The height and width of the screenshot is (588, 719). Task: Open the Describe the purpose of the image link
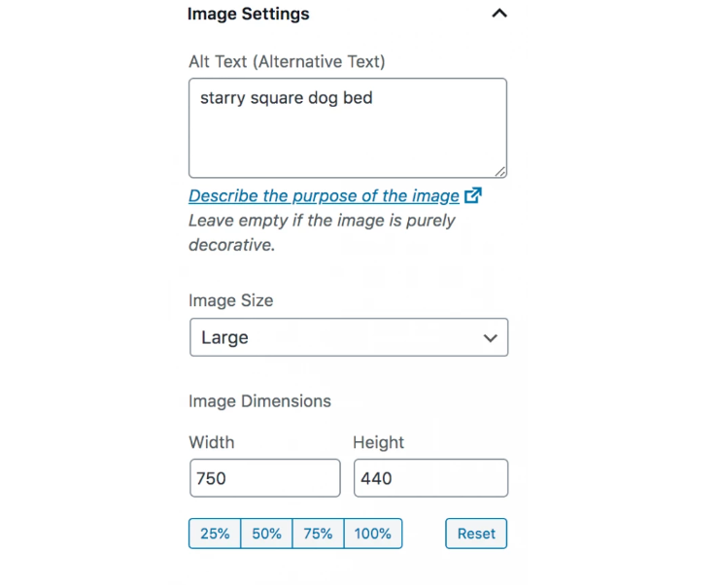[x=324, y=196]
